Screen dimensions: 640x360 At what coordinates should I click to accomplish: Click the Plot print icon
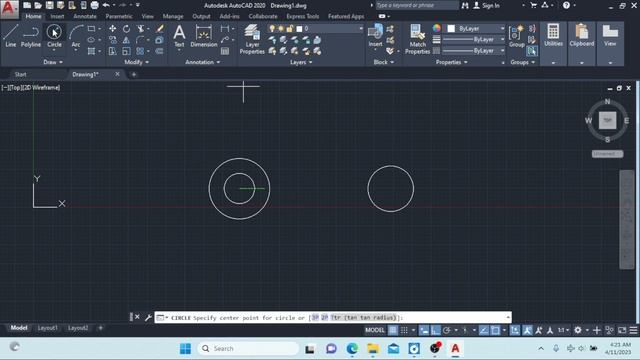coord(94,5)
